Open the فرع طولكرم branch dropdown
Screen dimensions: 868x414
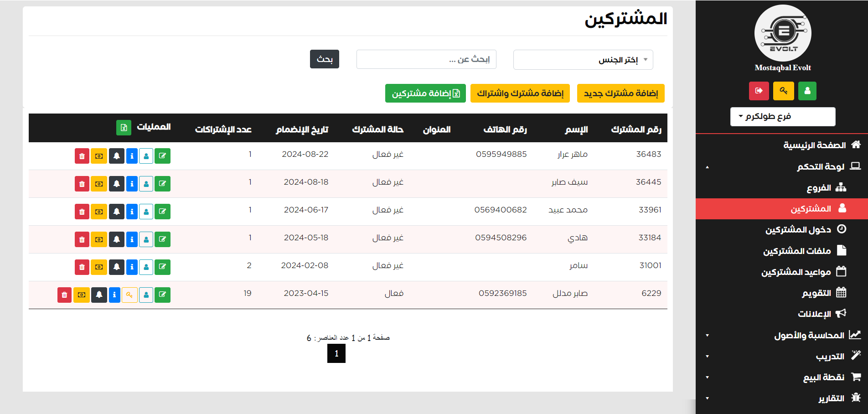tap(782, 117)
